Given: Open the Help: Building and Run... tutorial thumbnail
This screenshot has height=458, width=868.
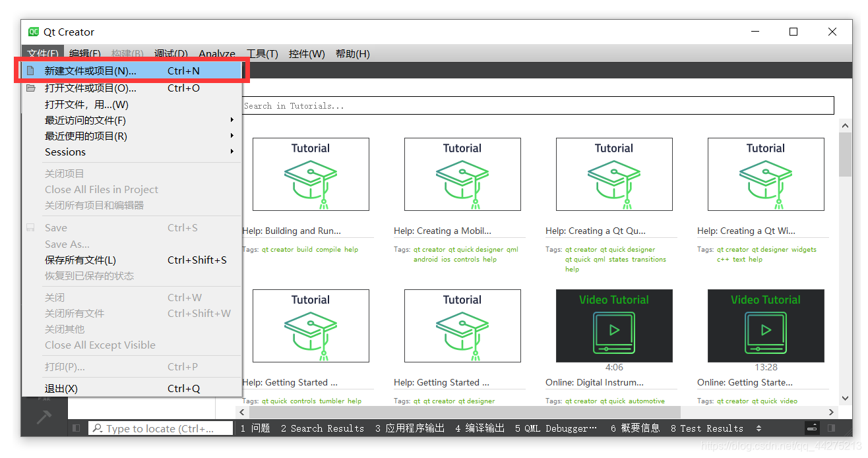Looking at the screenshot, I should [x=311, y=174].
